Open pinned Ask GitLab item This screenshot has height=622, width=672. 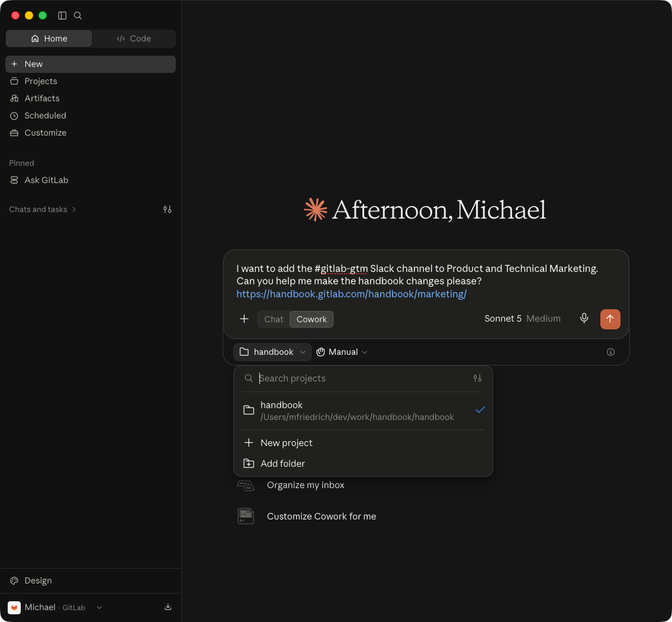pyautogui.click(x=91, y=180)
